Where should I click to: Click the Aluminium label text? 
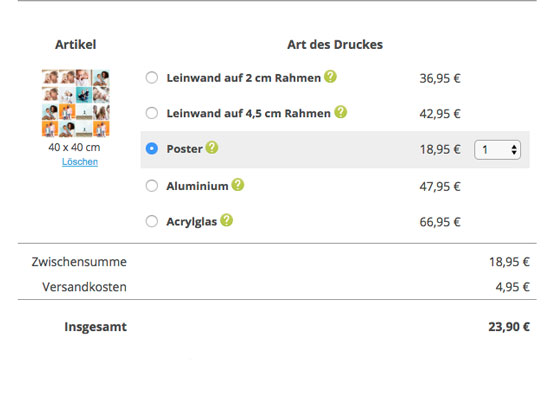(197, 186)
